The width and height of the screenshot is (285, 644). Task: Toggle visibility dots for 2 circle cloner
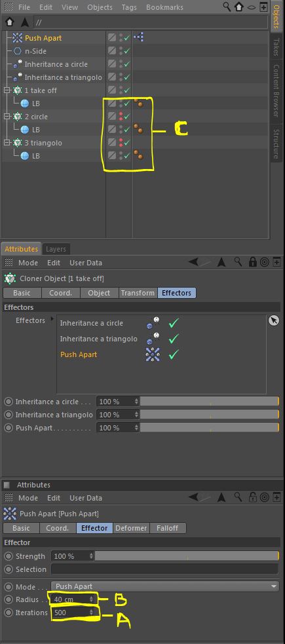121,117
